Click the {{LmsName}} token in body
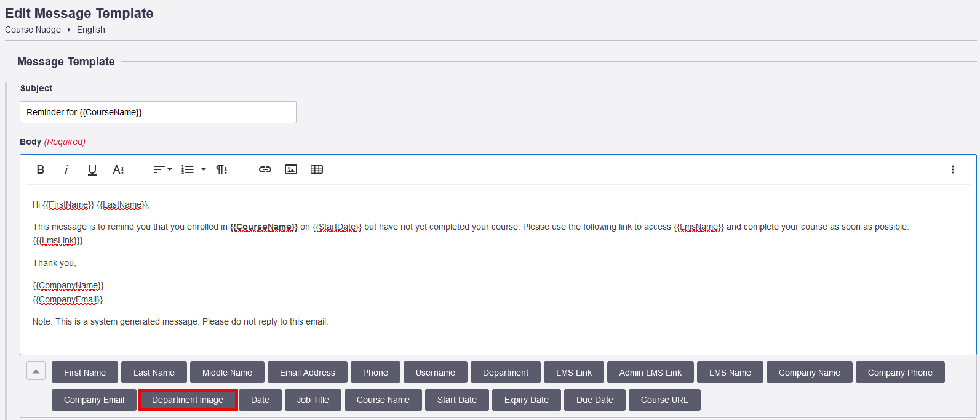 point(699,227)
